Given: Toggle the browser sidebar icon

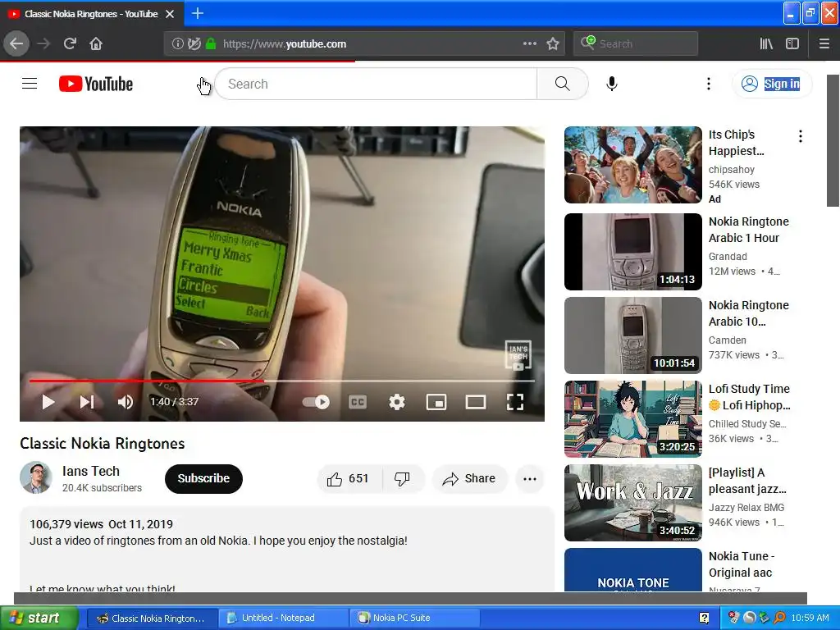Looking at the screenshot, I should click(x=792, y=43).
